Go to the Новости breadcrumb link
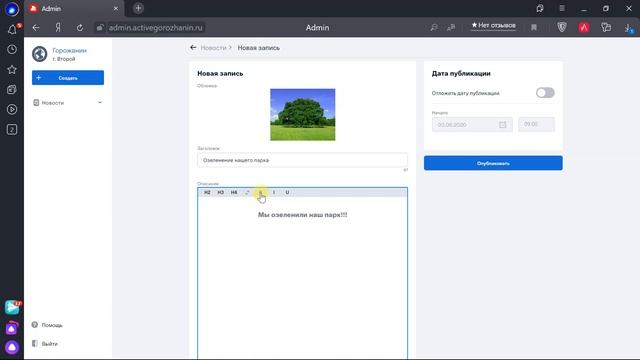 tap(213, 48)
